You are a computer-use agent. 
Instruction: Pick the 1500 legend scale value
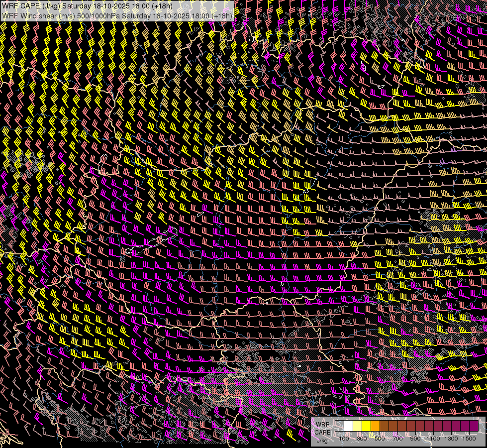click(x=469, y=439)
